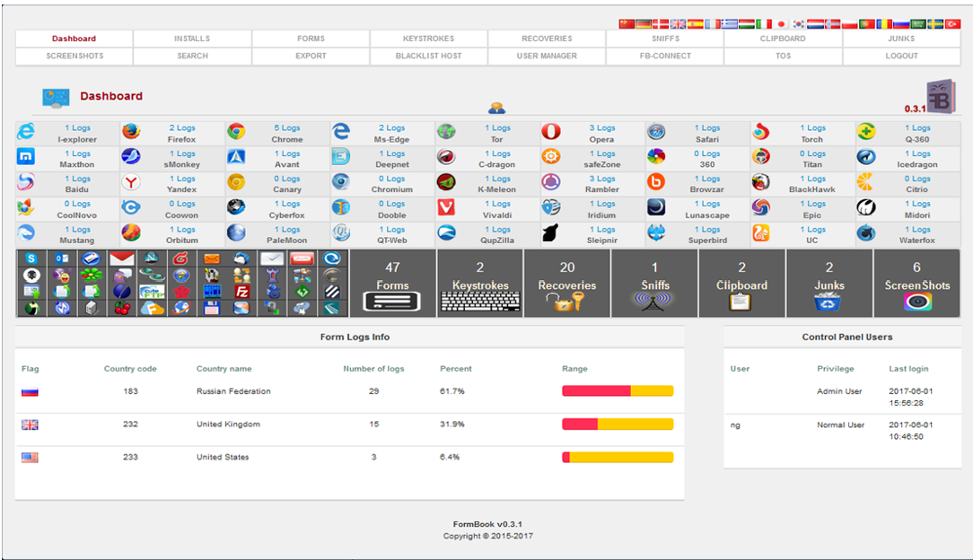Click the Safari compass icon
The height and width of the screenshot is (560, 973).
click(x=656, y=133)
